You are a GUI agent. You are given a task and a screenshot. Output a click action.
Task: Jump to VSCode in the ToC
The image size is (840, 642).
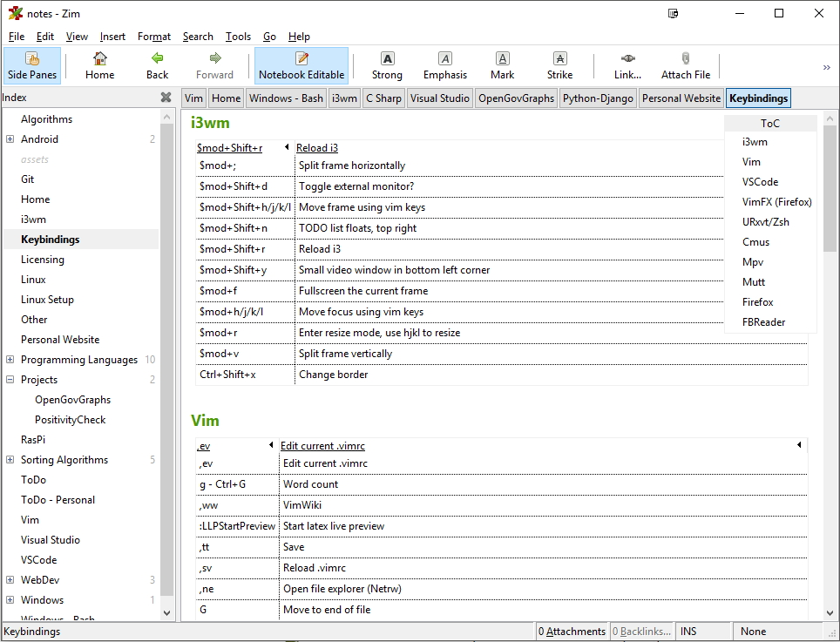tap(760, 182)
